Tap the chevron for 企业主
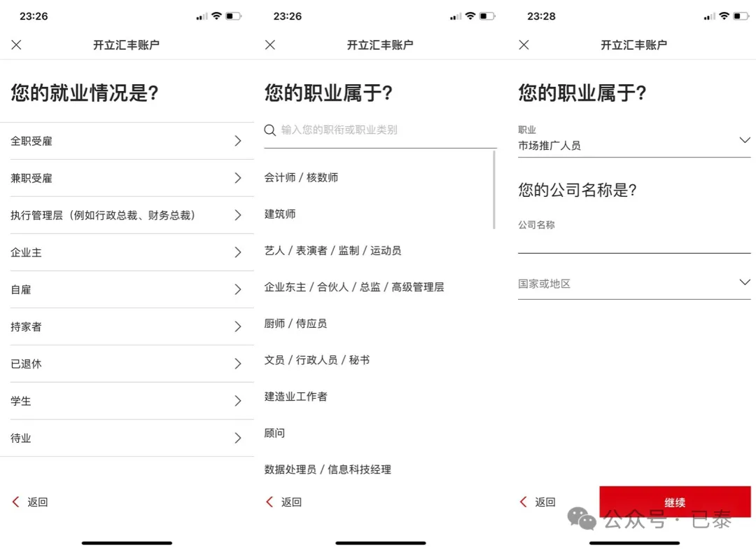The width and height of the screenshot is (756, 550). click(238, 252)
